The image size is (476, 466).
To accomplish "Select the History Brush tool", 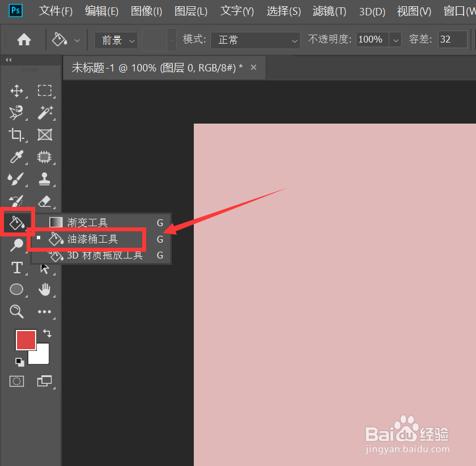I will tap(16, 201).
